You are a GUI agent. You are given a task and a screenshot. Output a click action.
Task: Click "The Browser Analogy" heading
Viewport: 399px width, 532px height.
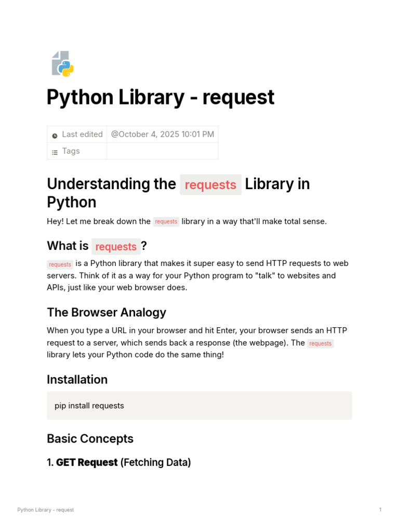pos(107,313)
